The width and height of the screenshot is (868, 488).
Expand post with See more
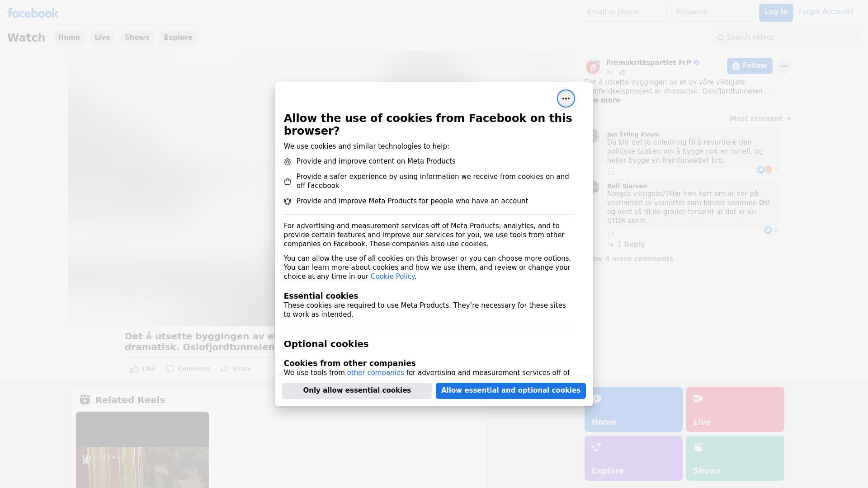click(x=606, y=100)
